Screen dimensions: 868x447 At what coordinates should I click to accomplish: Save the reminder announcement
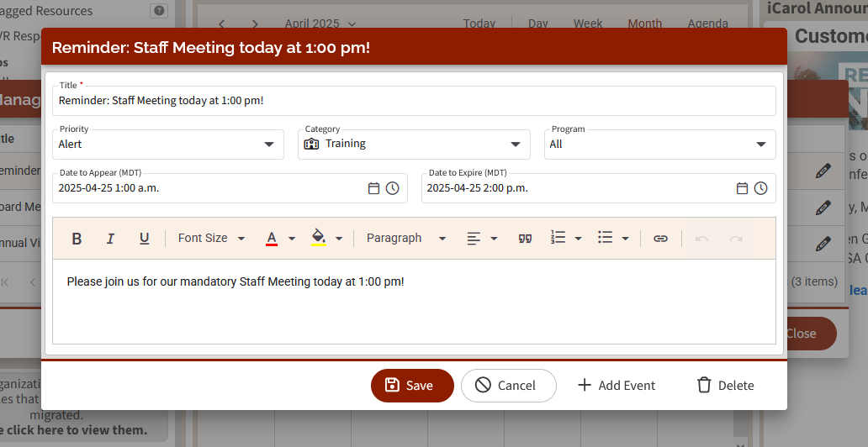[411, 386]
